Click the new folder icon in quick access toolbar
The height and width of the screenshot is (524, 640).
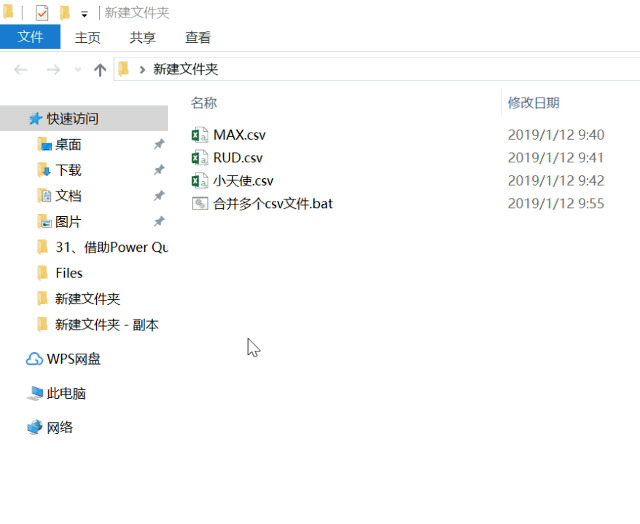point(65,13)
